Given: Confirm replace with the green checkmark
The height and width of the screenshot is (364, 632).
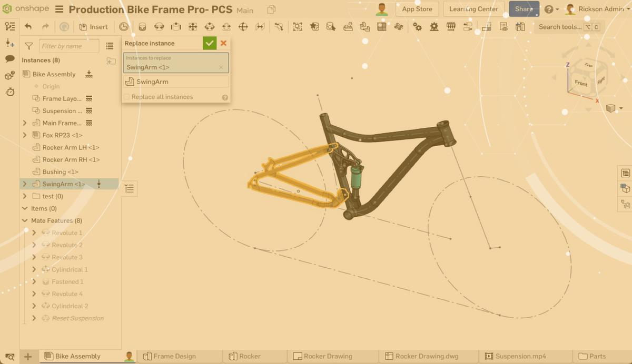Looking at the screenshot, I should pos(209,43).
